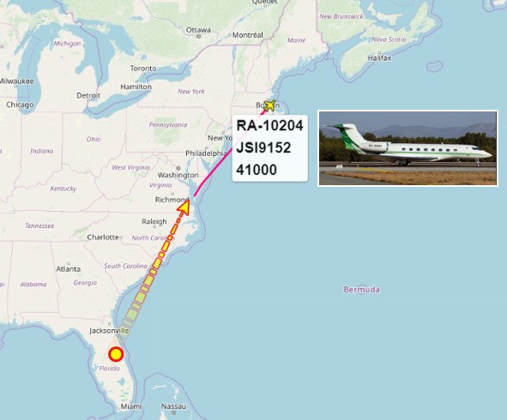The height and width of the screenshot is (420, 507).
Task: Click the yellow arrowhead near Richmond
Action: 184,207
